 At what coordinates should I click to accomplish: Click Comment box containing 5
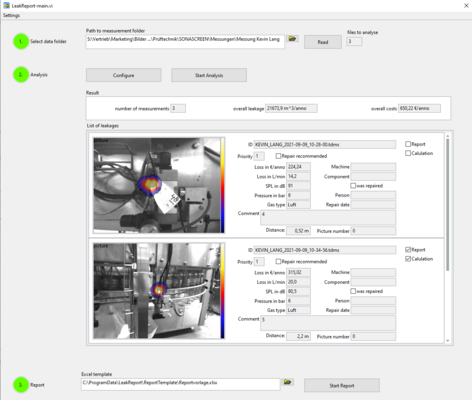point(328,323)
